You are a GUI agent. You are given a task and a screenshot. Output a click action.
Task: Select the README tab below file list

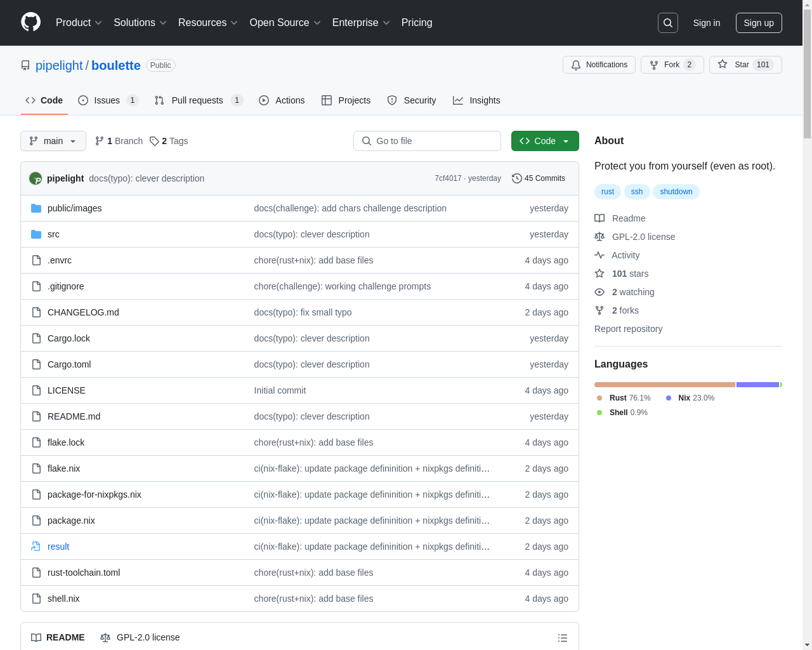click(x=58, y=637)
